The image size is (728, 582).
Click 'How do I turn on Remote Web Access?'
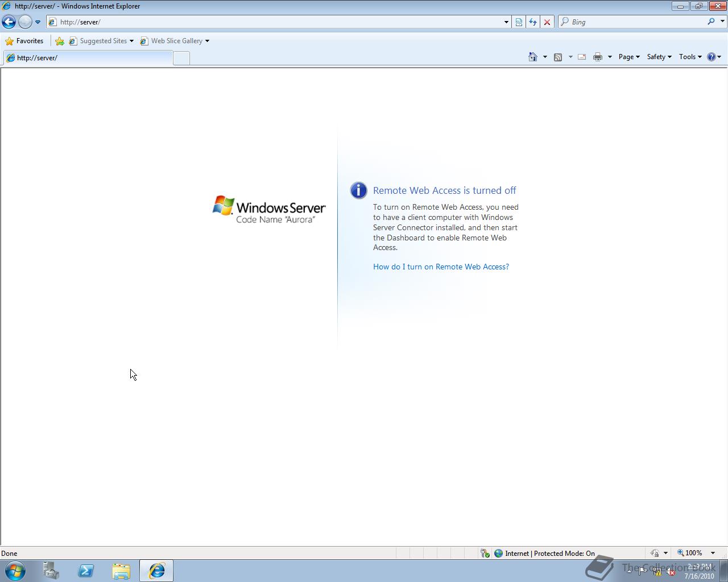pyautogui.click(x=441, y=267)
